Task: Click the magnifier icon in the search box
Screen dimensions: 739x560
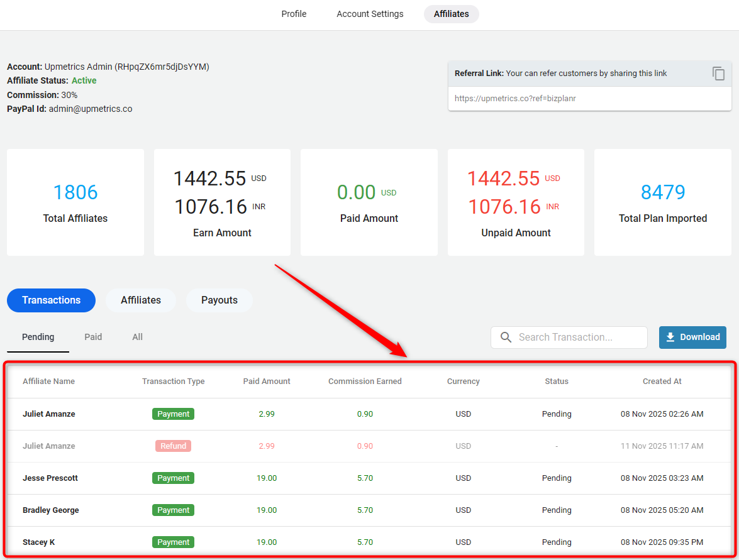Action: pos(506,338)
